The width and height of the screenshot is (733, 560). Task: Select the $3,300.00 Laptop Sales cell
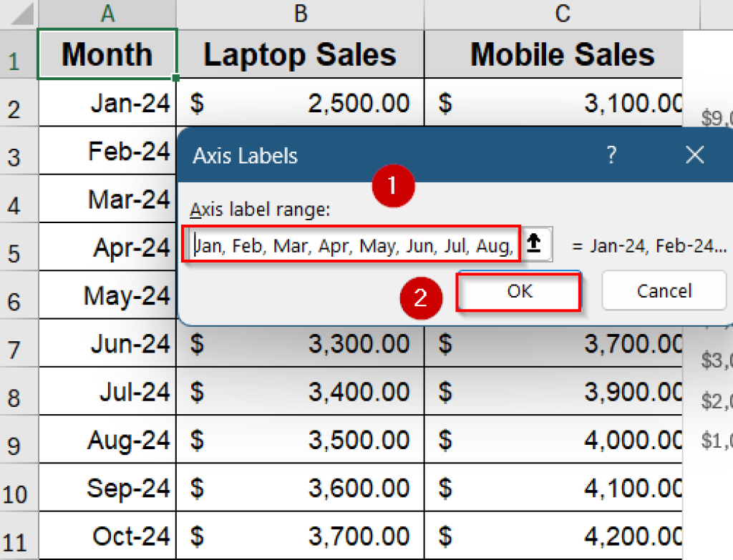(299, 343)
